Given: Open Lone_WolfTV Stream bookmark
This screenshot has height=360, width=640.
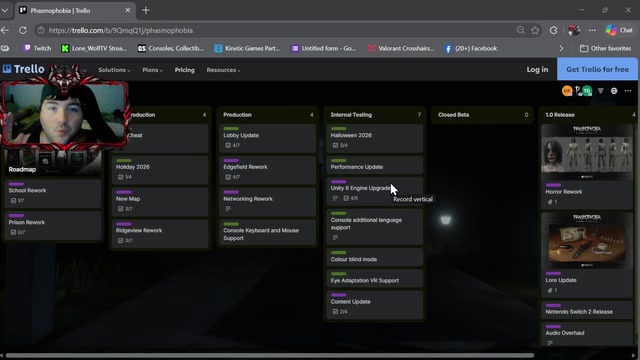Looking at the screenshot, I should pos(94,48).
